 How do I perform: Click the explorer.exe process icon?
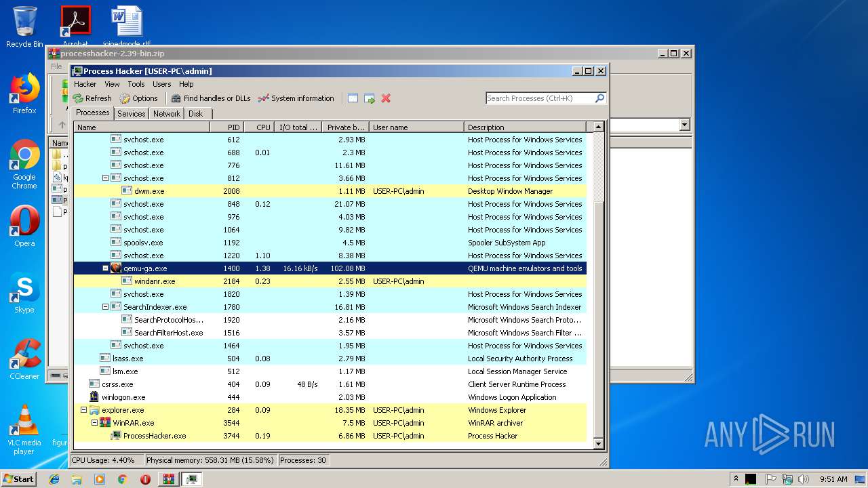[x=94, y=410]
